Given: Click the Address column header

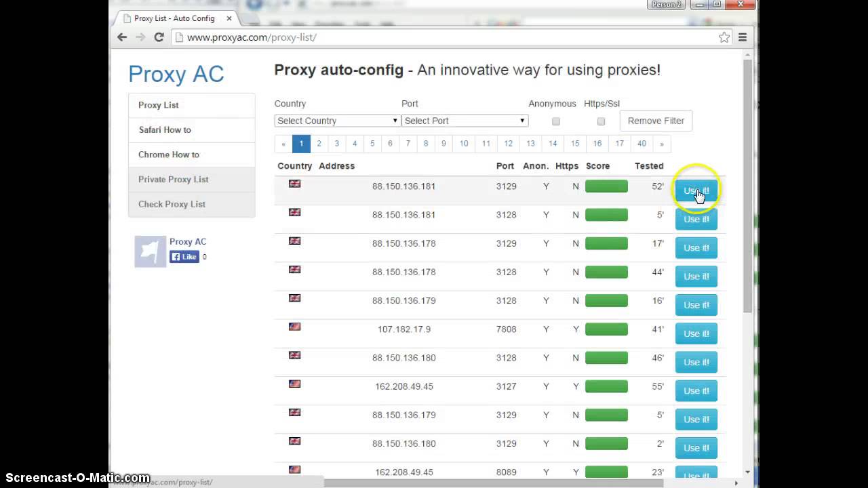Looking at the screenshot, I should click(x=336, y=166).
